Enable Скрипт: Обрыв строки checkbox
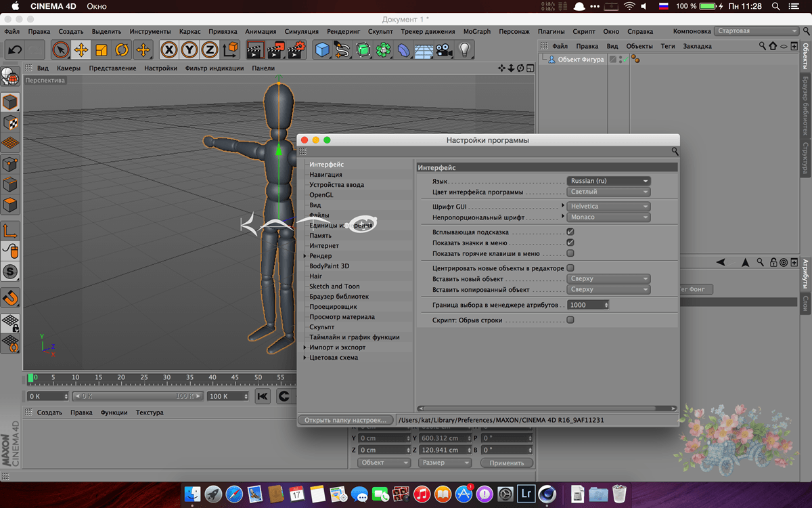 click(x=570, y=320)
